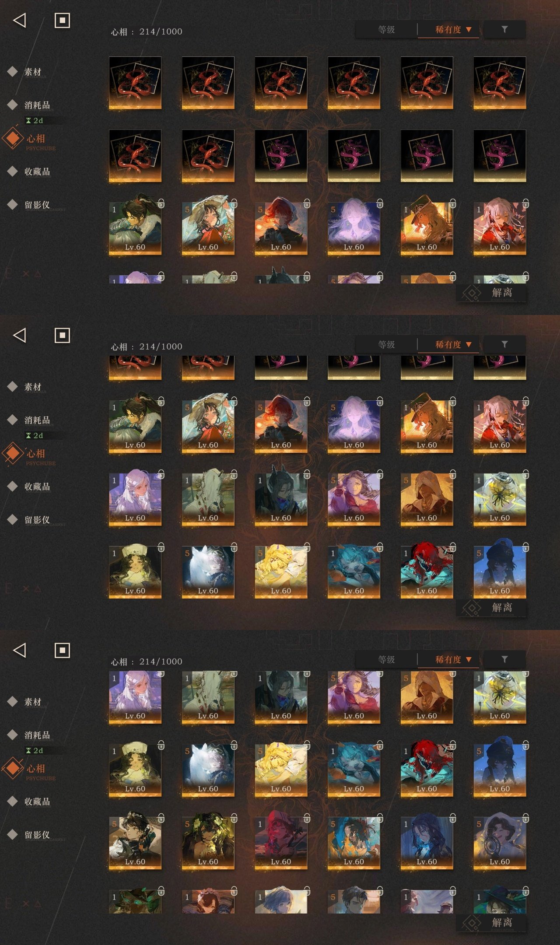Toggle the lock on the green-flower psychube card
Screen dimensions: 560x945
pyautogui.click(x=234, y=817)
